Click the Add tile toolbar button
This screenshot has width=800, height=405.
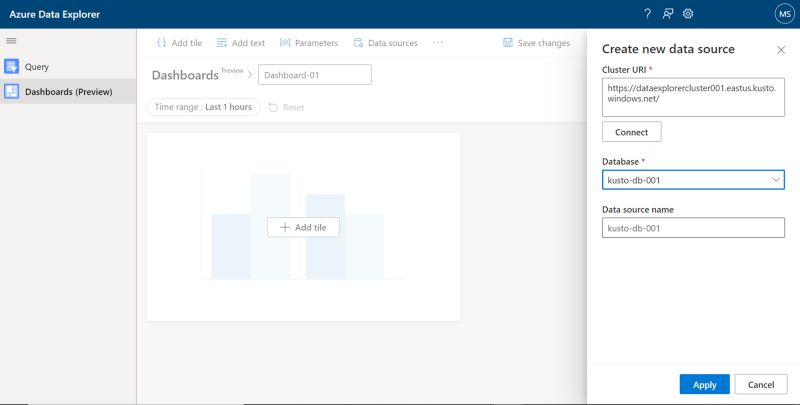(x=180, y=43)
